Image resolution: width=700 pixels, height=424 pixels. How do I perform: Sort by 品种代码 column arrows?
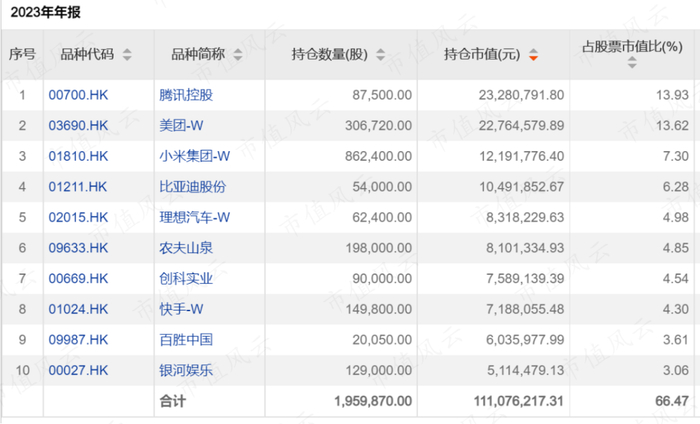tap(127, 55)
